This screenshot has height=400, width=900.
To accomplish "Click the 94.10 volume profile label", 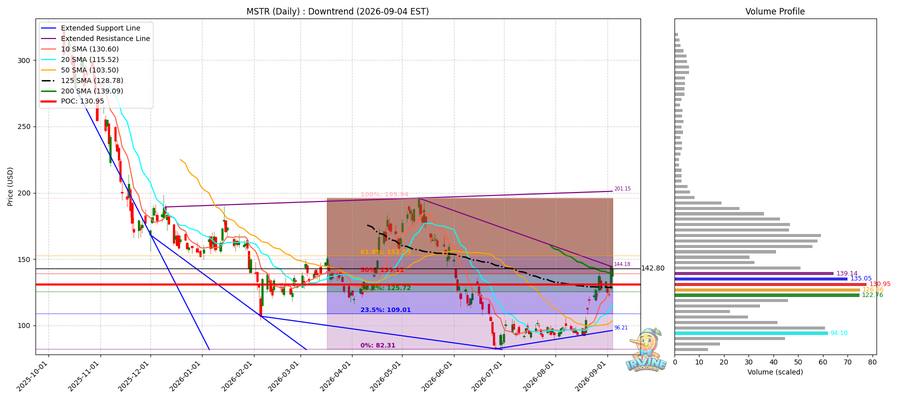I will (839, 333).
